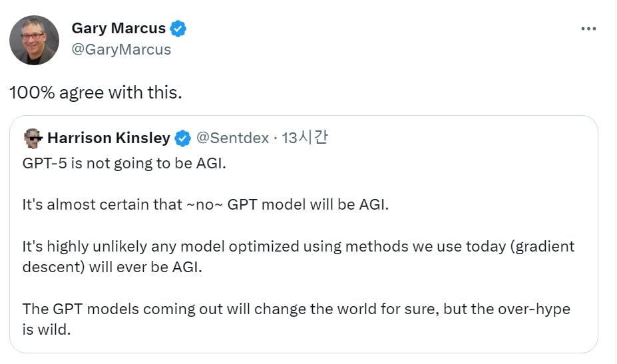Open the @GaryMarcus handle link
This screenshot has height=364, width=617.
pyautogui.click(x=121, y=50)
